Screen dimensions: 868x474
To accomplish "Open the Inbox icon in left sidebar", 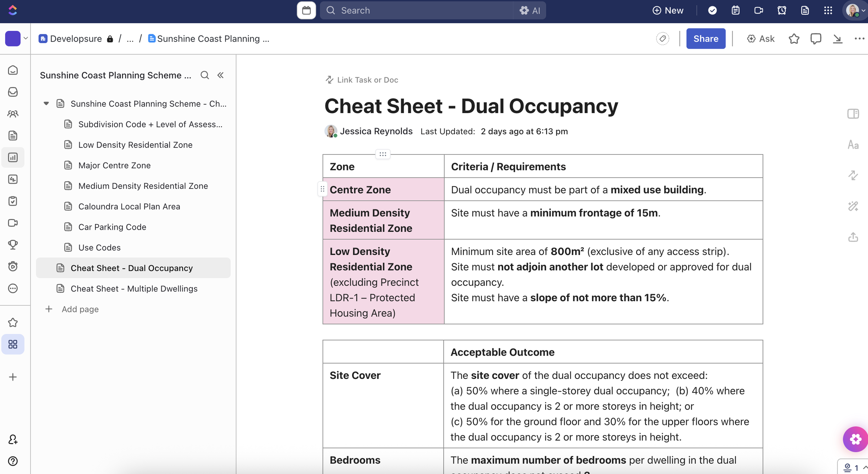I will click(13, 92).
